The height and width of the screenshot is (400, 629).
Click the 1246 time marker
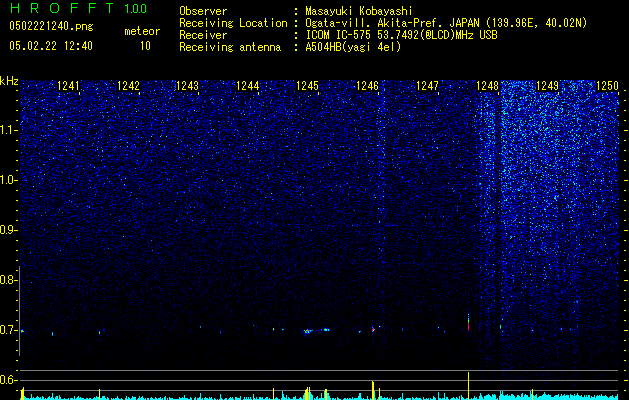[x=367, y=86]
